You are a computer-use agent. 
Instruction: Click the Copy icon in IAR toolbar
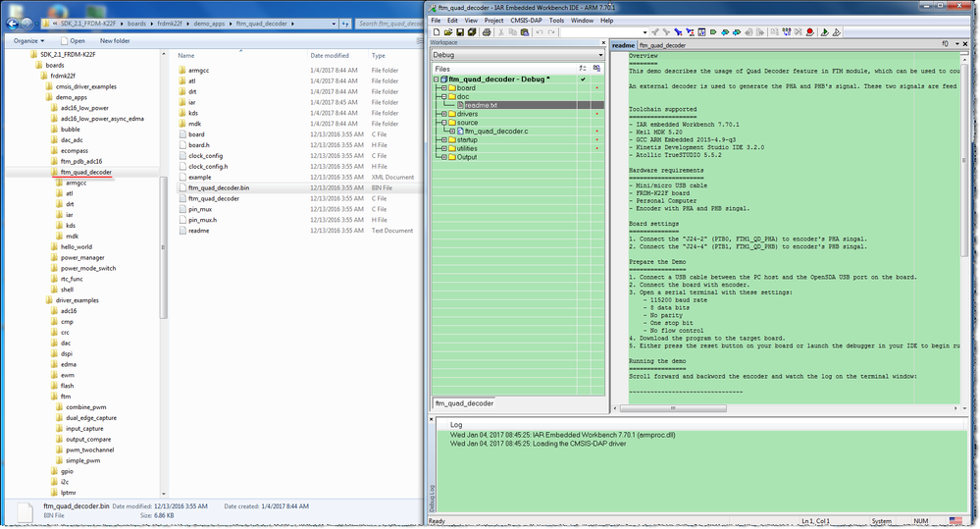pyautogui.click(x=513, y=31)
